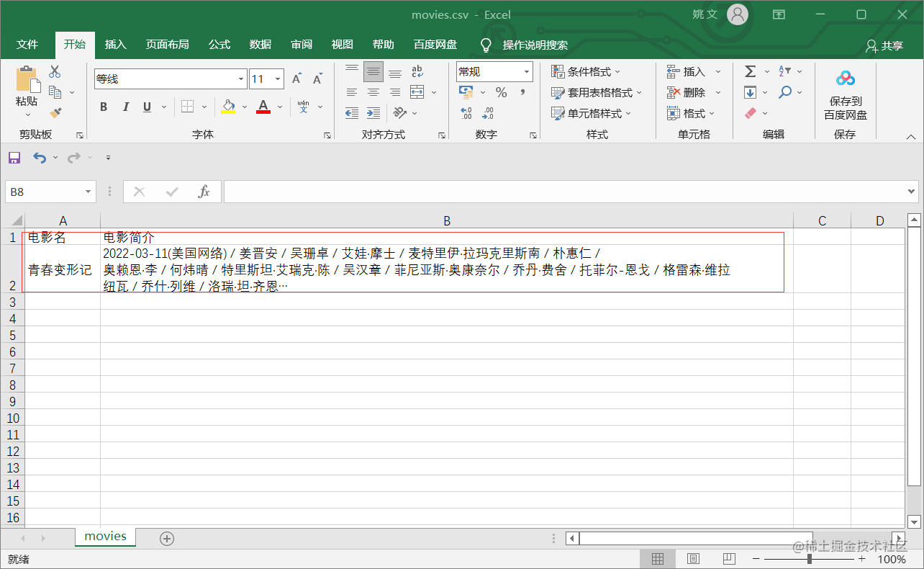The width and height of the screenshot is (924, 569).
Task: Click the Fill down arrow icon
Action: pyautogui.click(x=750, y=92)
